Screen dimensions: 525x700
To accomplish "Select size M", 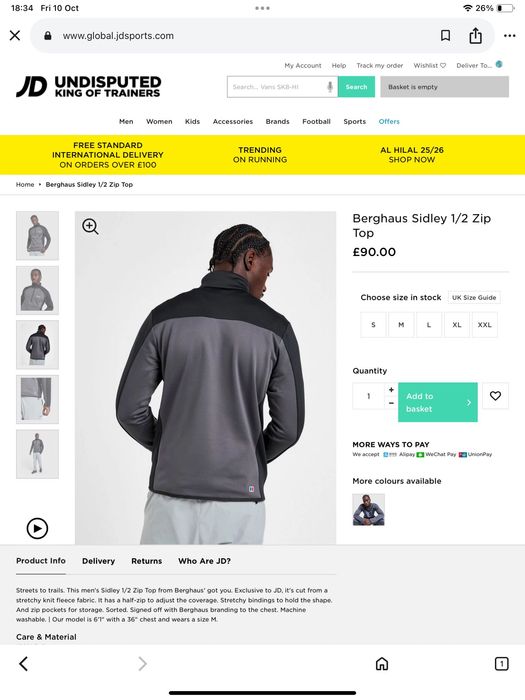I will (401, 325).
